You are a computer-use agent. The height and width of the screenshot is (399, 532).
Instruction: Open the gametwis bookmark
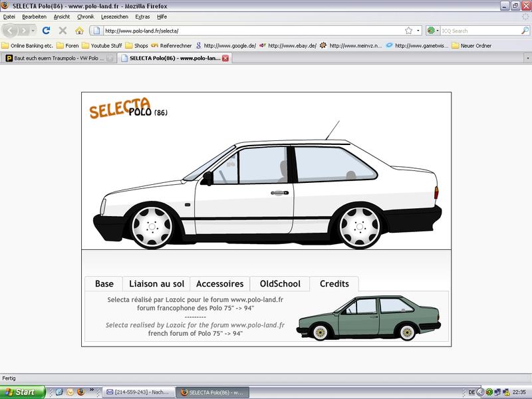[418, 45]
